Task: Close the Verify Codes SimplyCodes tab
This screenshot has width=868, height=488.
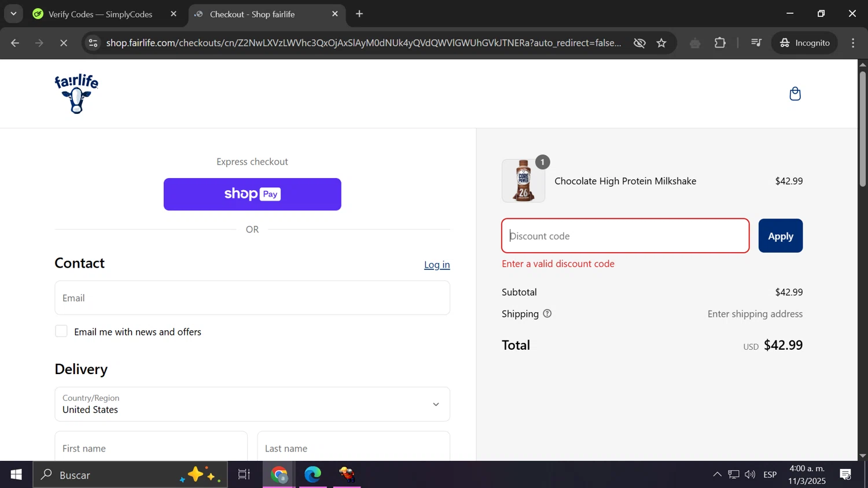Action: click(x=174, y=14)
